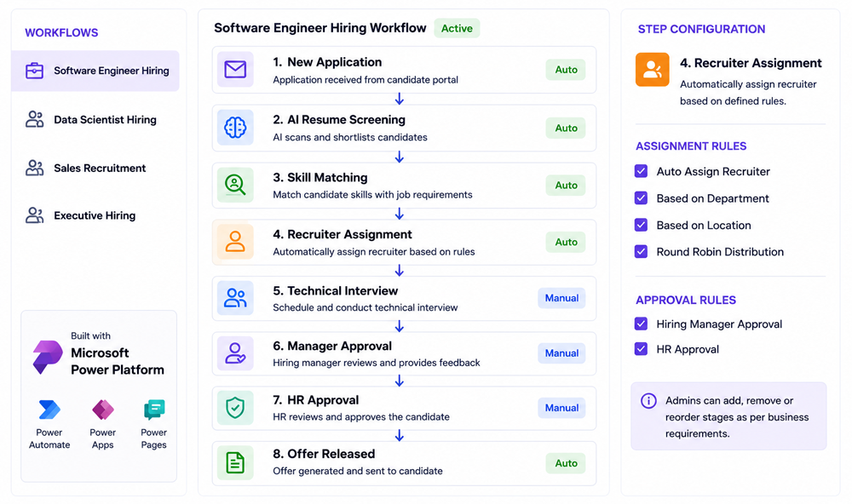Click the WORKFLOWS sidebar heading
852x504 pixels.
point(61,32)
